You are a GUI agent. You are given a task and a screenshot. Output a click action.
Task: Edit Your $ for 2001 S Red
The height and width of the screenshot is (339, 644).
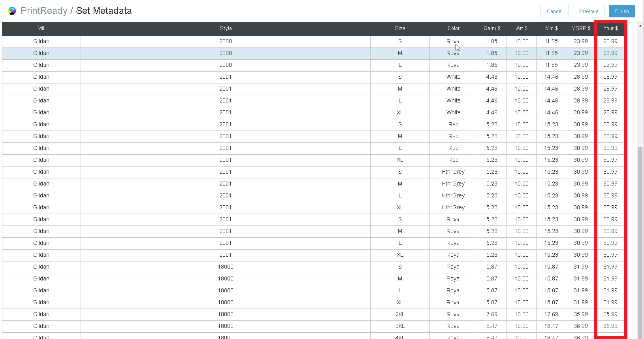tap(610, 124)
